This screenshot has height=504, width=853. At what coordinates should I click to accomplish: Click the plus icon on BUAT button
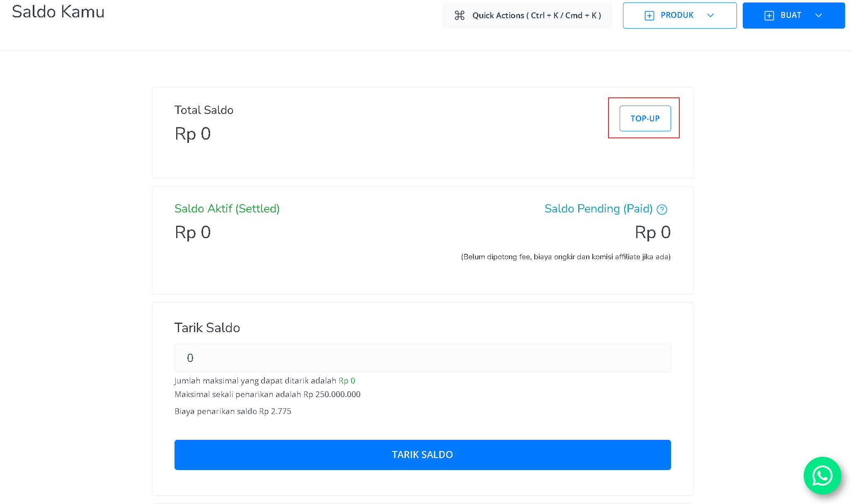tap(769, 15)
